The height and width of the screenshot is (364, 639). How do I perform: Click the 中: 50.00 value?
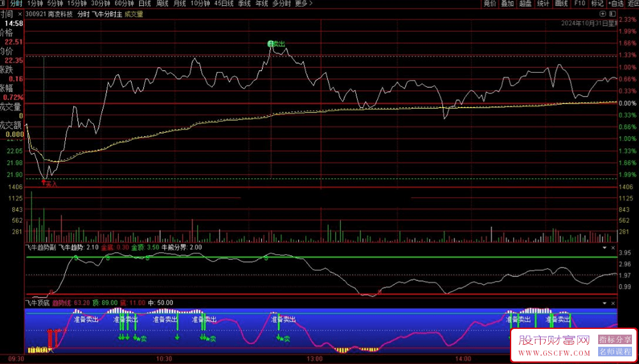[x=160, y=303]
